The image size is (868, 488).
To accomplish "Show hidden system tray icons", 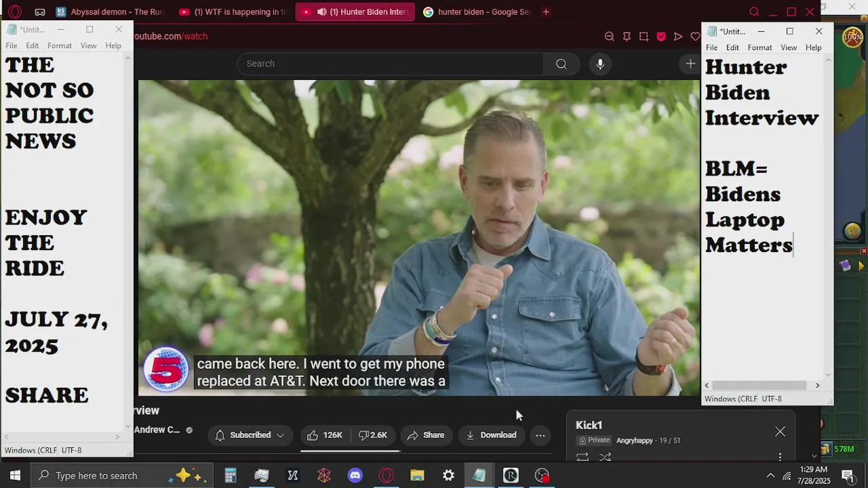I will pos(770,475).
